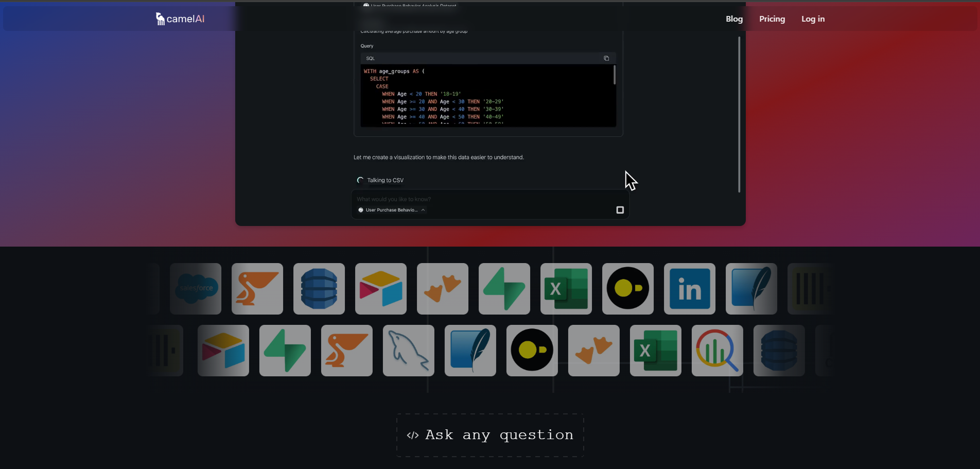This screenshot has width=980, height=469.
Task: Click the LinkedIn icon
Action: tap(690, 289)
